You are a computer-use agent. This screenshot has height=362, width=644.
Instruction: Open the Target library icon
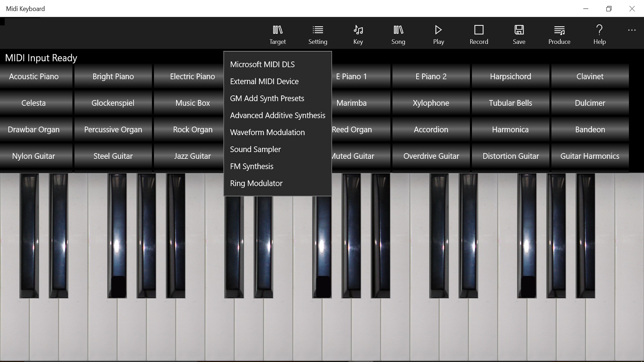tap(277, 30)
